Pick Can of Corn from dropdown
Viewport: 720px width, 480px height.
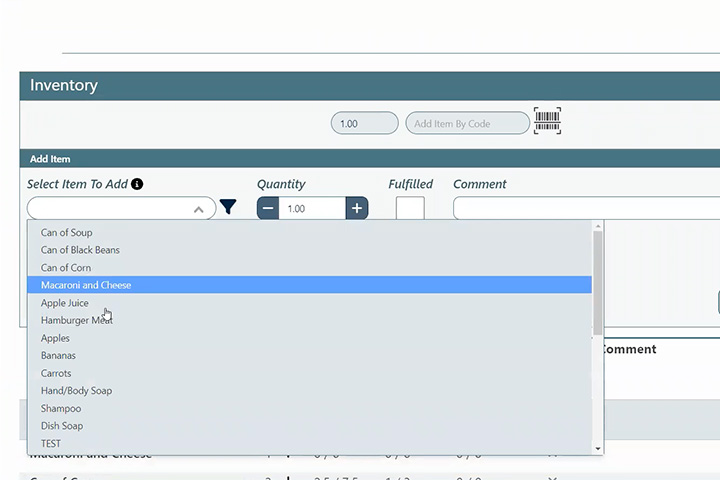click(66, 268)
